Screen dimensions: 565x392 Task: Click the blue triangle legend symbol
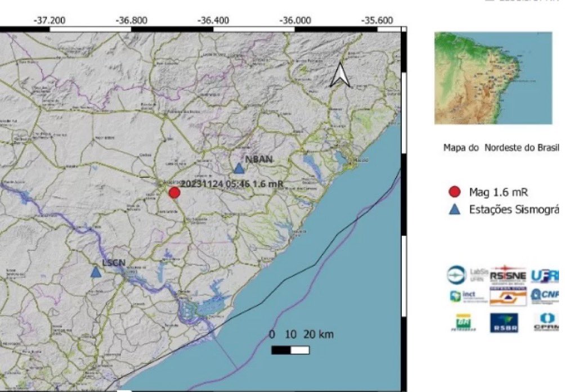[455, 209]
